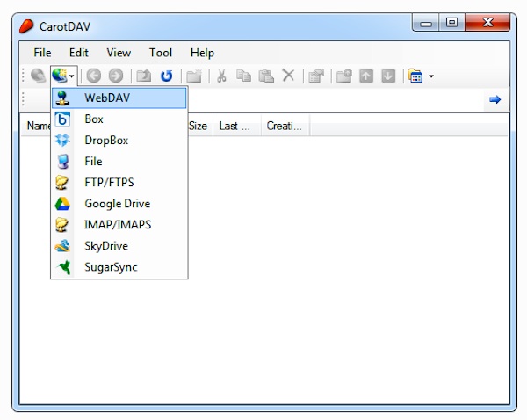
Task: Click the Google Drive triangle icon
Action: click(62, 204)
